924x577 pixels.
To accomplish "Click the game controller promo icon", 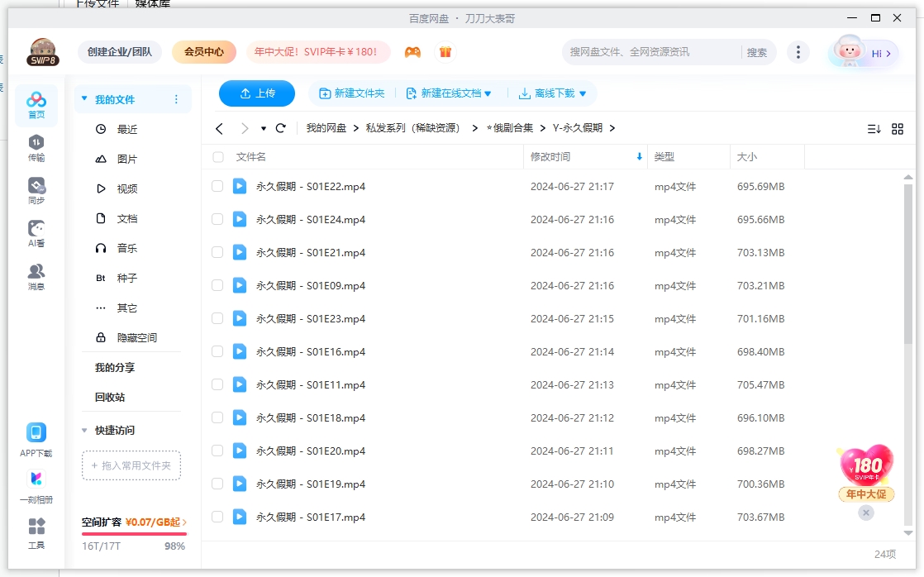I will (x=412, y=51).
